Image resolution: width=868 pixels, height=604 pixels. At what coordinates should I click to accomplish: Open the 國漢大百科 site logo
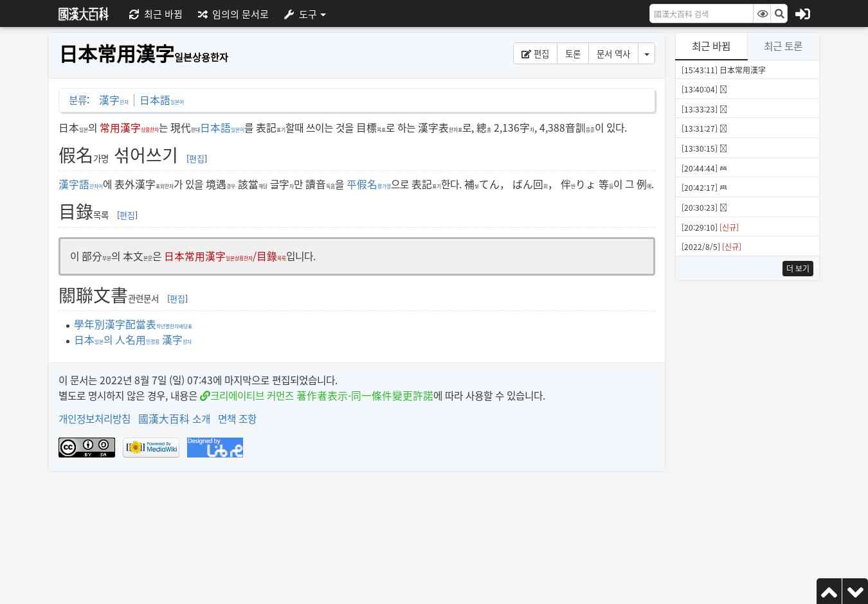point(83,13)
